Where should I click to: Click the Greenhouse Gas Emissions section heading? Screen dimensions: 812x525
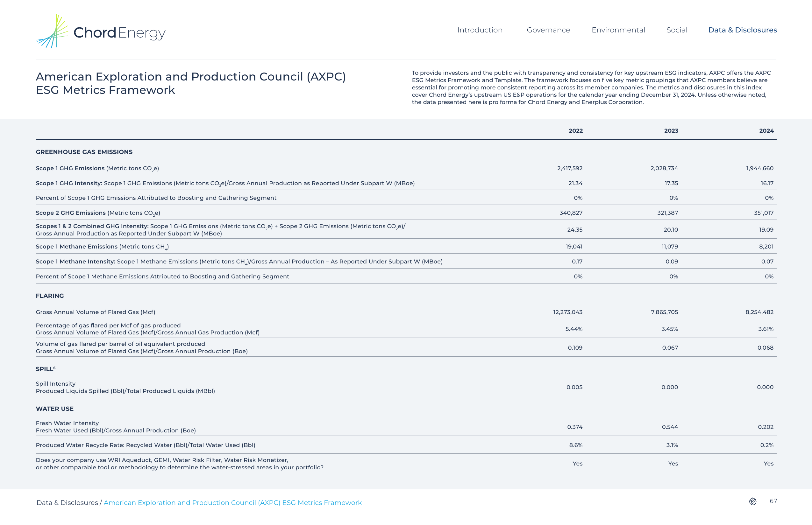click(84, 152)
